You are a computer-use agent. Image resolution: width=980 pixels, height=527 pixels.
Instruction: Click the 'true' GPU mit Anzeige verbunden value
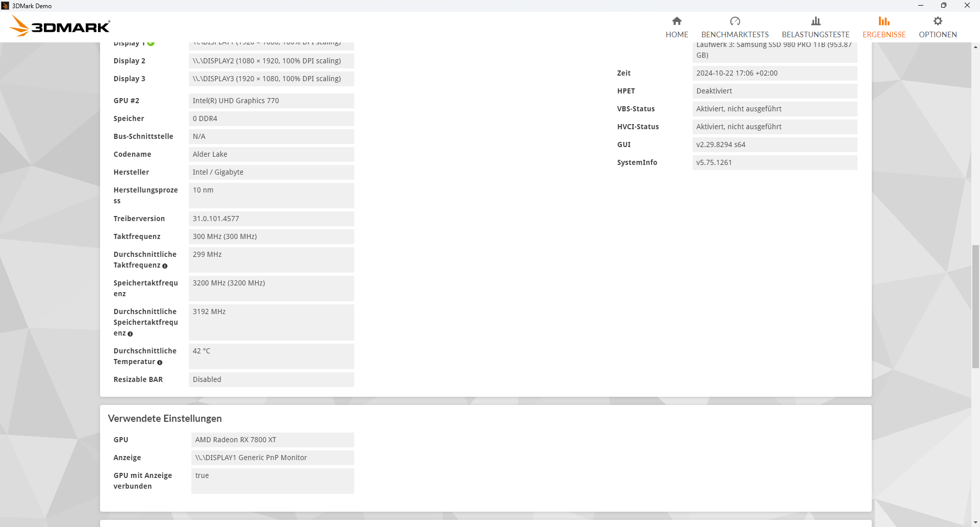[273, 481]
